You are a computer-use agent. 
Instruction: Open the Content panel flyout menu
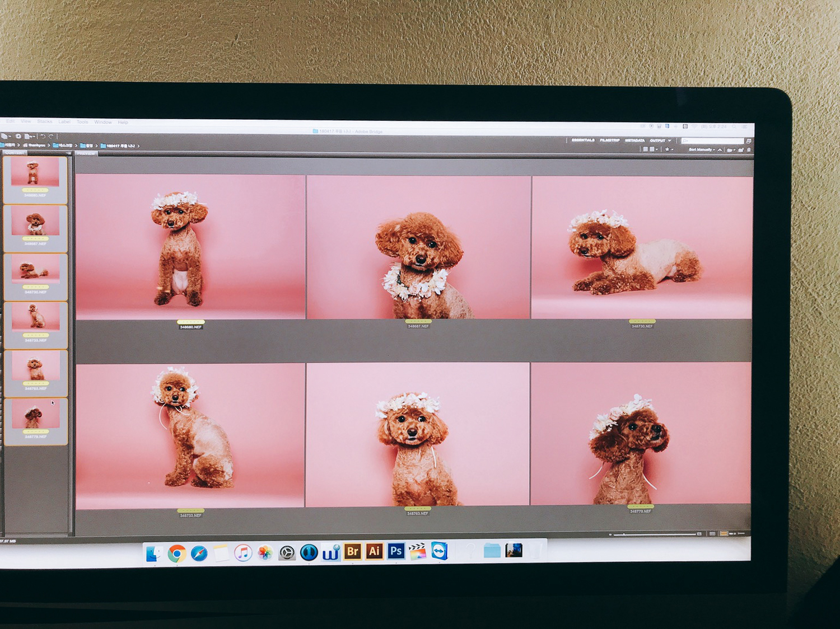pos(69,153)
